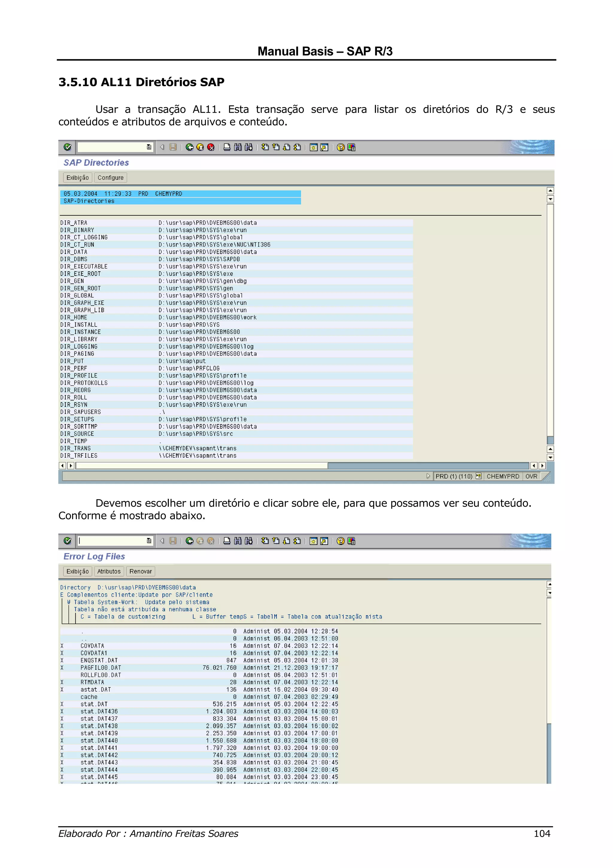Click Find Next binoculars in SAP Directories toolbar
The image size is (613, 868).
coord(248,147)
